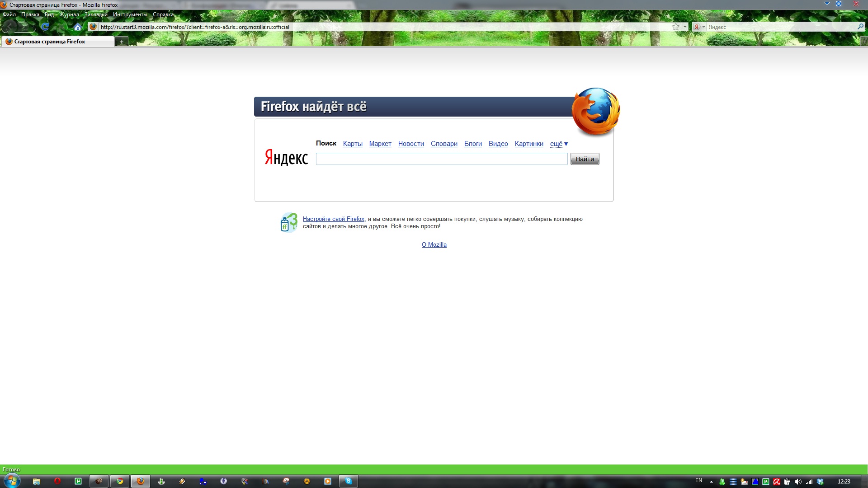This screenshot has height=488, width=868.
Task: Click the browser Back arrow button
Action: pyautogui.click(x=9, y=27)
